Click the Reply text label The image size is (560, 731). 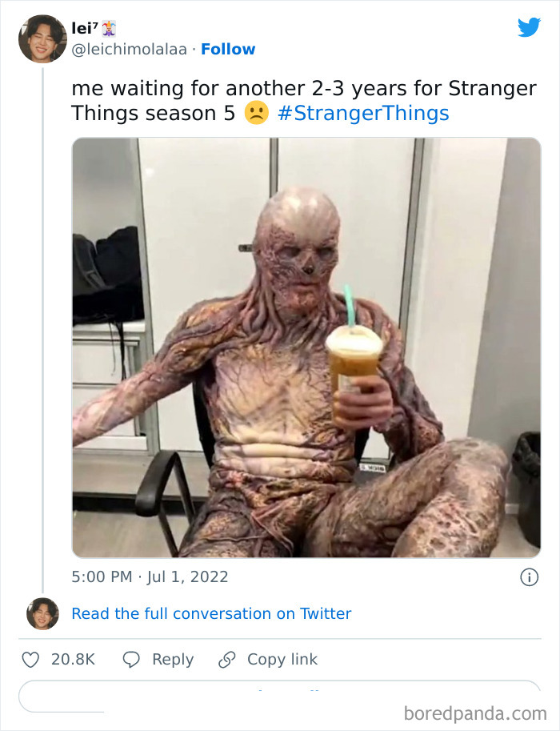(173, 660)
